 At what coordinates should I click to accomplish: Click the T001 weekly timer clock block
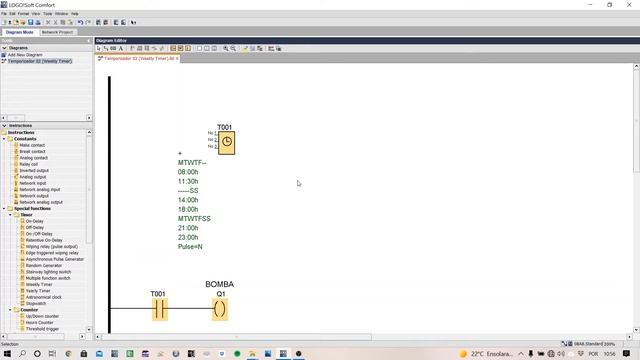(x=227, y=142)
